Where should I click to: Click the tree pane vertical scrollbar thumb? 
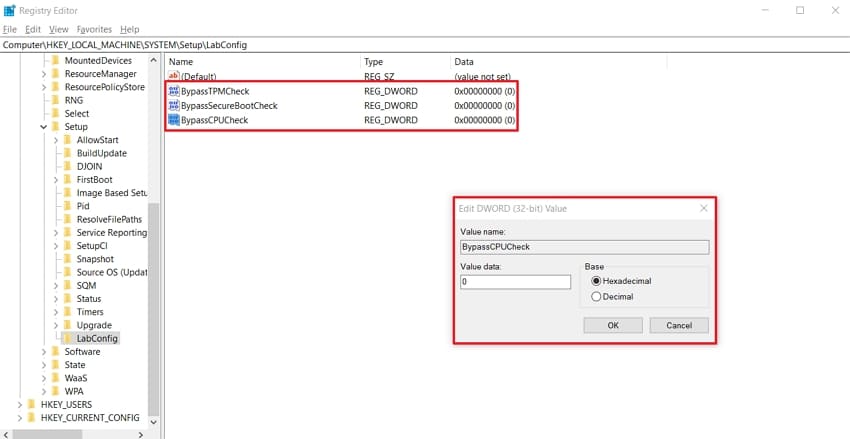153,310
